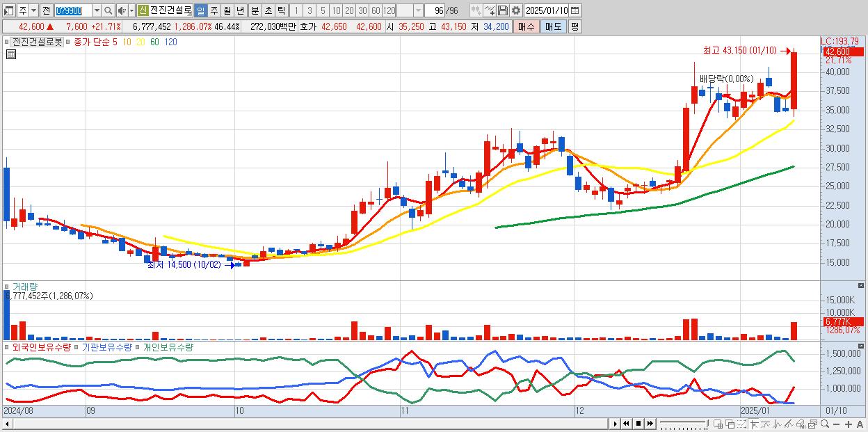The image size is (868, 432).
Task: Click the 기관보유수량 legend label
Action: [106, 346]
